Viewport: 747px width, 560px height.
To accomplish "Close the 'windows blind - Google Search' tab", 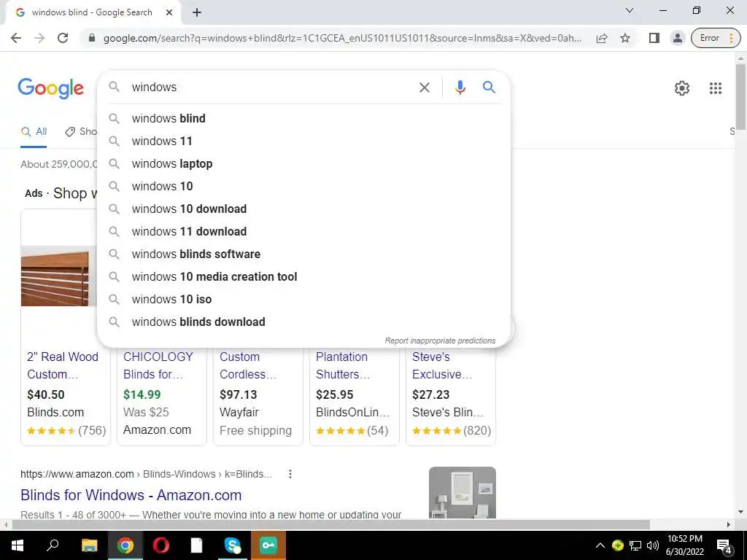I will [169, 13].
